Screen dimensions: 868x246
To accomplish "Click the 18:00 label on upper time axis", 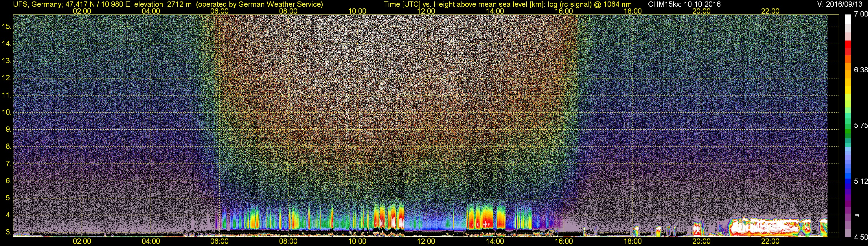I will 632,11.
